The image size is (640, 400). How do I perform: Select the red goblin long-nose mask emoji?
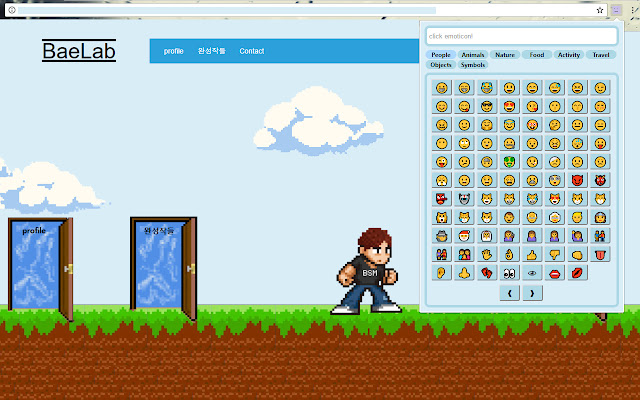[x=441, y=199]
